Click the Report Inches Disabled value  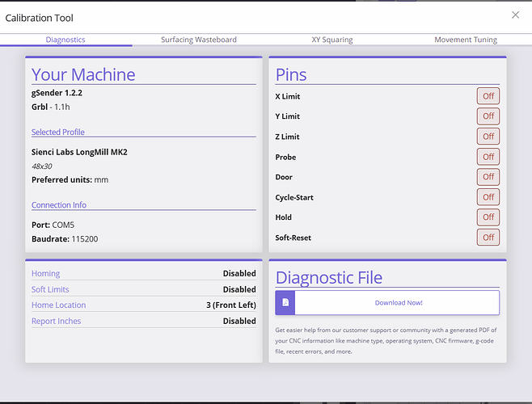coord(239,321)
